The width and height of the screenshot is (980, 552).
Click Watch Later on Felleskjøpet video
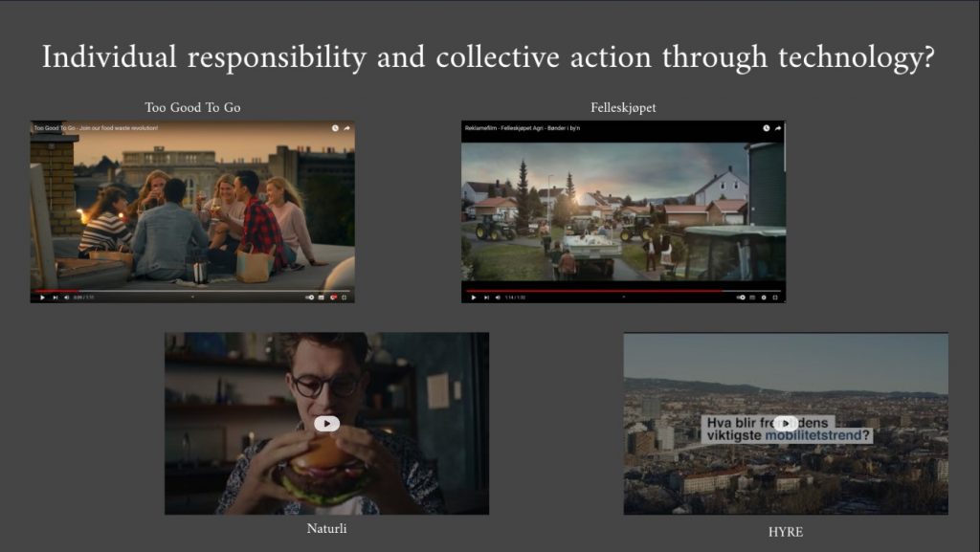pos(767,128)
